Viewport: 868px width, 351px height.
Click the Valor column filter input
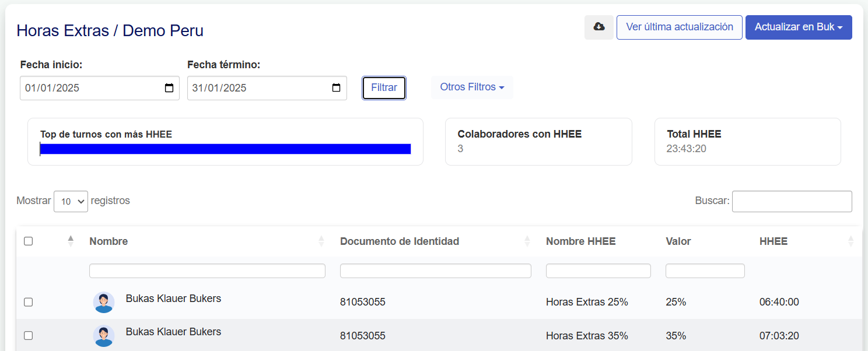(705, 271)
